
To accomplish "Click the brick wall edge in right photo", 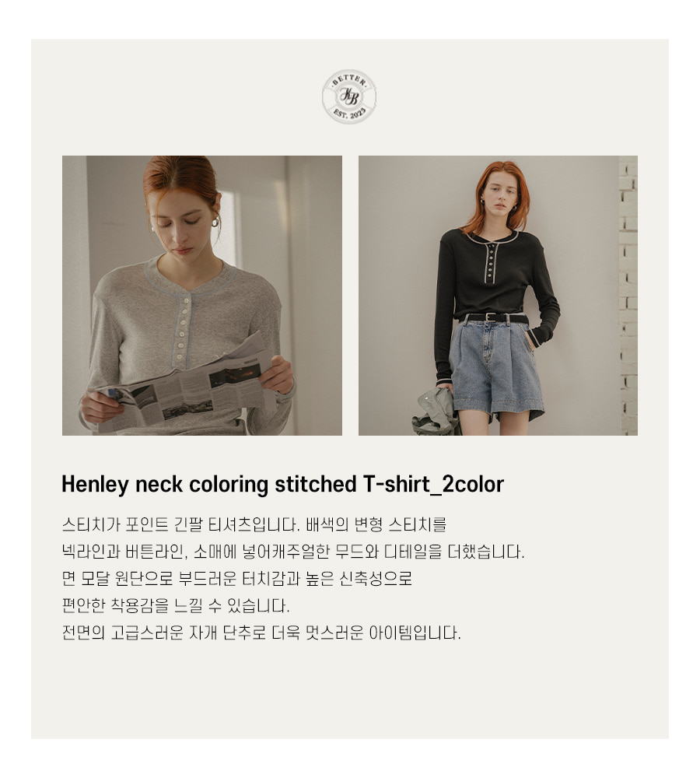I will click(x=628, y=296).
